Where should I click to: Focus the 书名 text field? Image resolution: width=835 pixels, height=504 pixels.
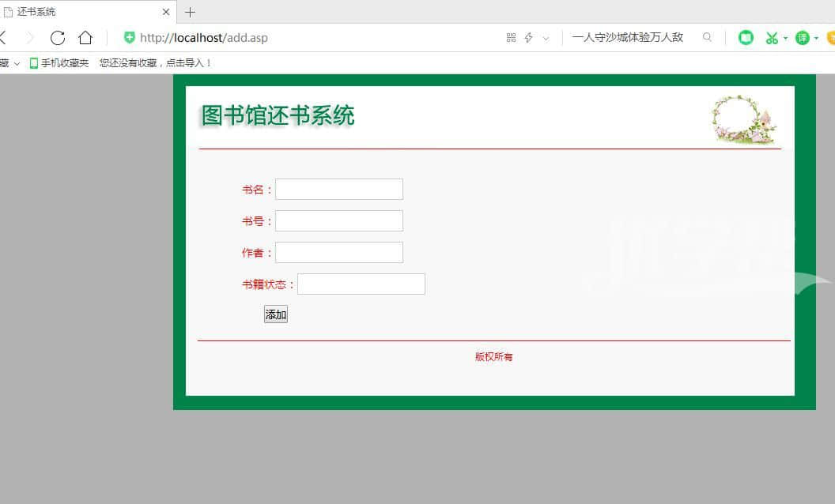(338, 190)
